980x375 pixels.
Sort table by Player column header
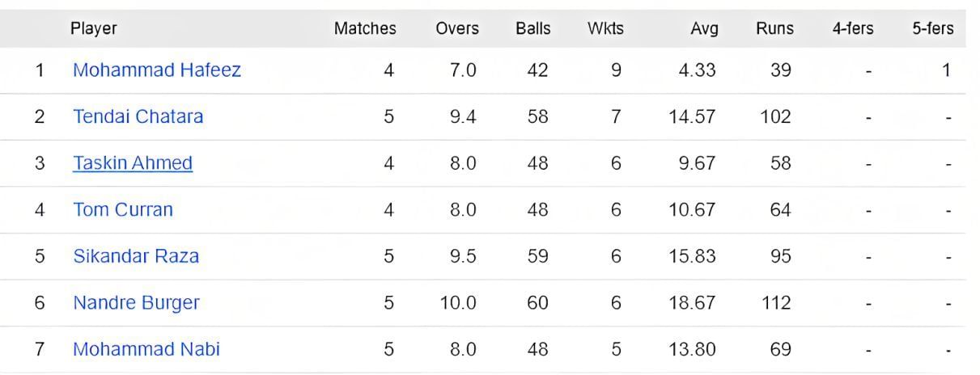(x=94, y=28)
